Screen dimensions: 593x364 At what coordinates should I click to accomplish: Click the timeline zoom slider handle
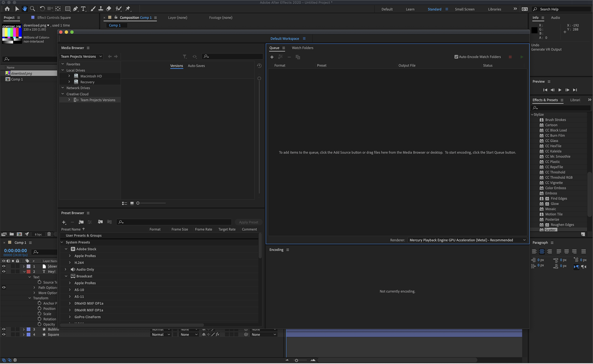click(x=296, y=360)
